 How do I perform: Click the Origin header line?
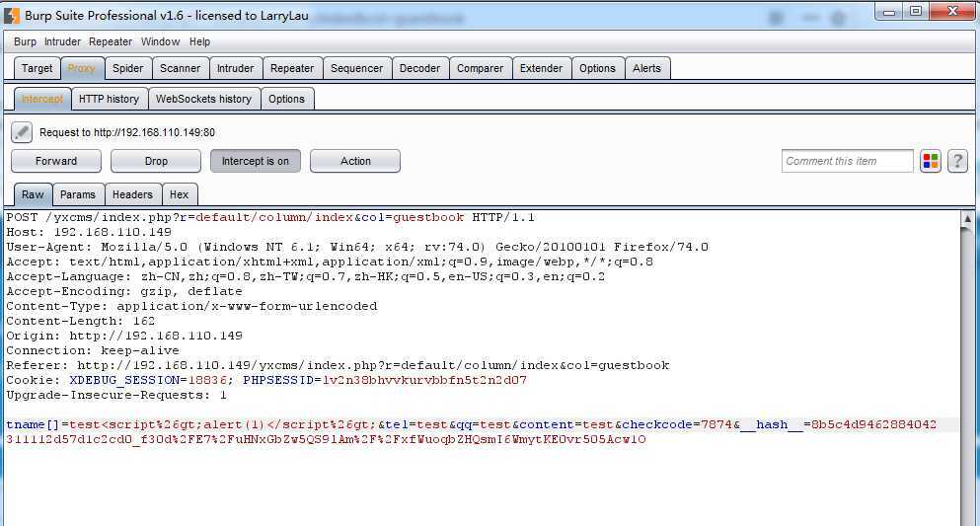click(124, 337)
